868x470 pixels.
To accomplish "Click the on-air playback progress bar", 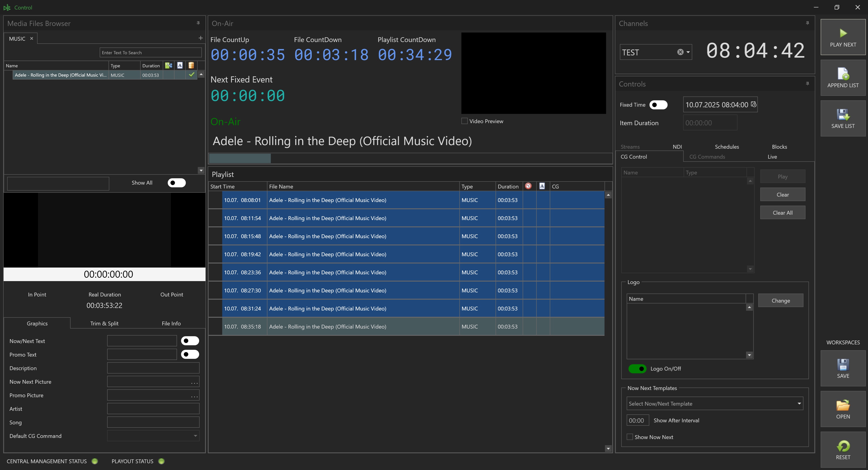I will point(410,158).
